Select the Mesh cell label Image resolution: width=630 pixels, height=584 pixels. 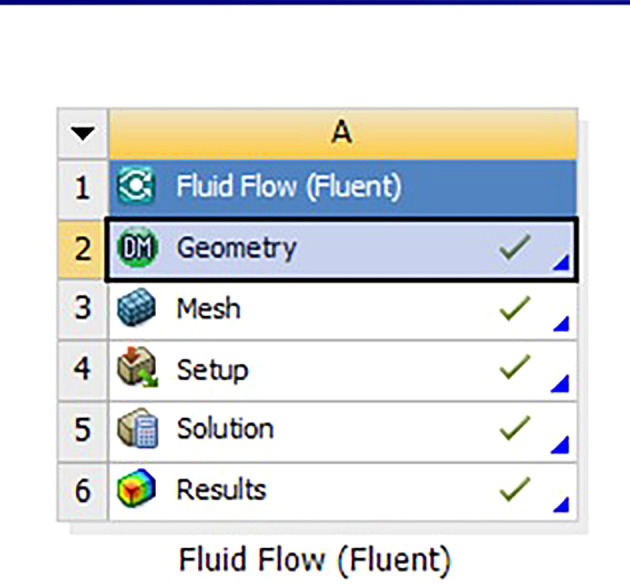pos(209,308)
